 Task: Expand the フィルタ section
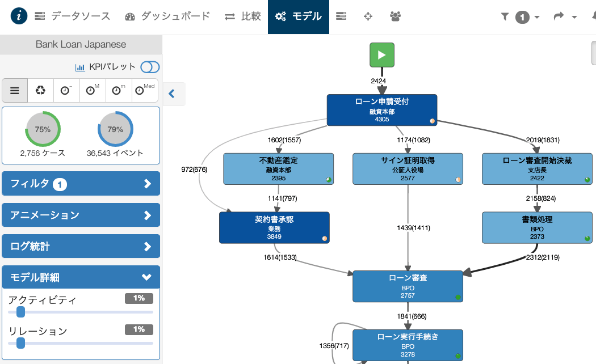81,184
